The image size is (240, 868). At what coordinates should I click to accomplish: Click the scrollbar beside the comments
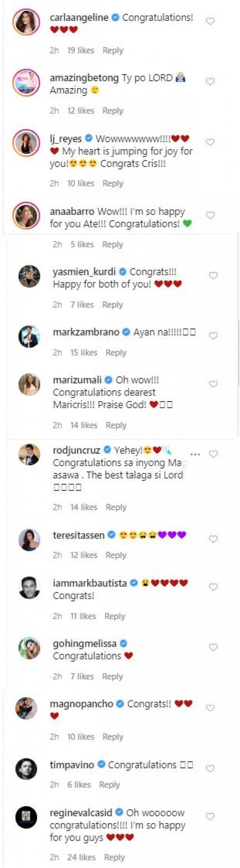coord(238,353)
